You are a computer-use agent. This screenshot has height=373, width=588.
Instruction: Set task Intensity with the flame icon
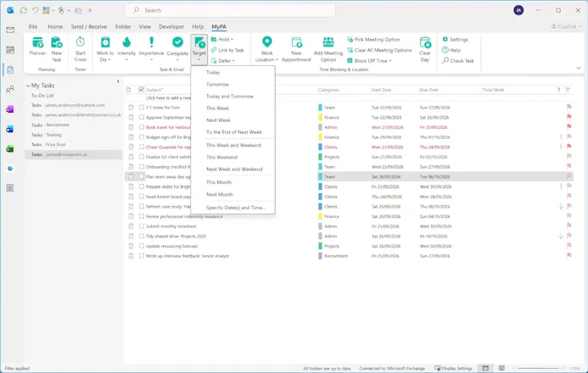(126, 49)
